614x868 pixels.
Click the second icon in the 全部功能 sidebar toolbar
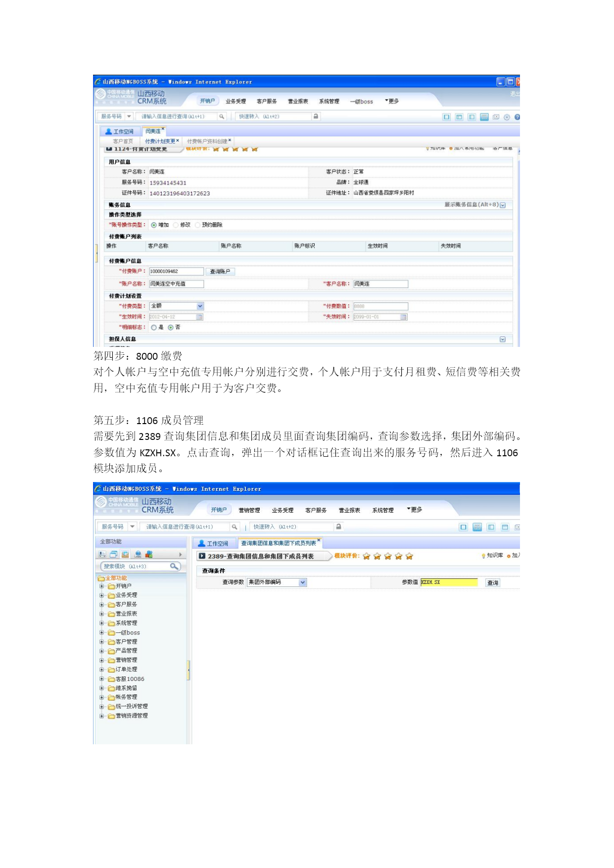coord(114,554)
